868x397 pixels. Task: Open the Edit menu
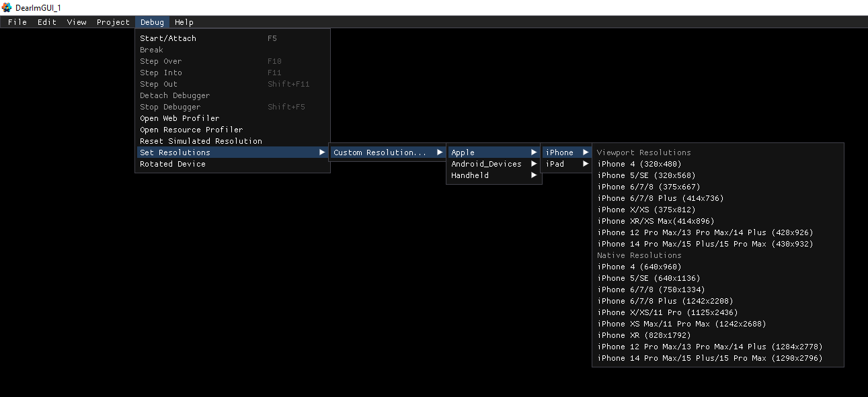coord(47,22)
